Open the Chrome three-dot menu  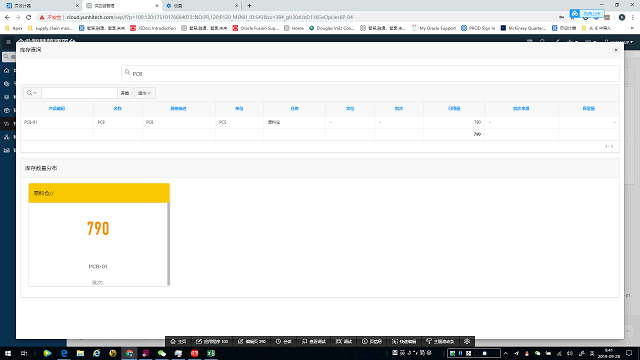633,17
